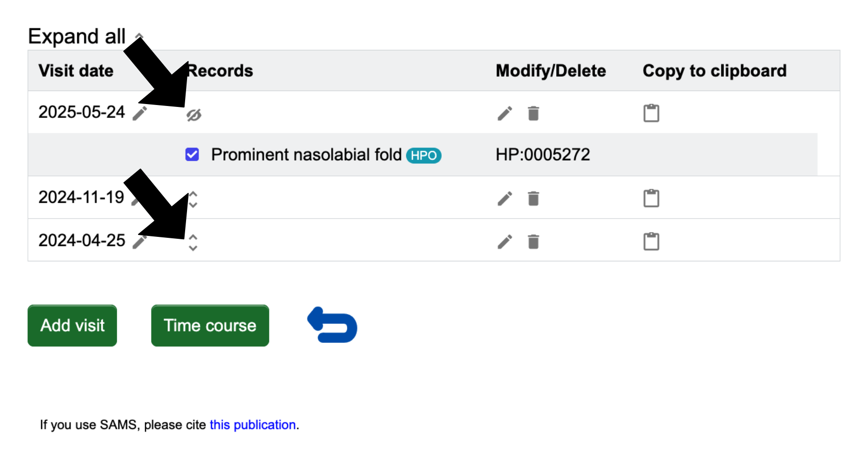Open the this publication link
Image resolution: width=868 pixels, height=468 pixels.
pyautogui.click(x=253, y=425)
